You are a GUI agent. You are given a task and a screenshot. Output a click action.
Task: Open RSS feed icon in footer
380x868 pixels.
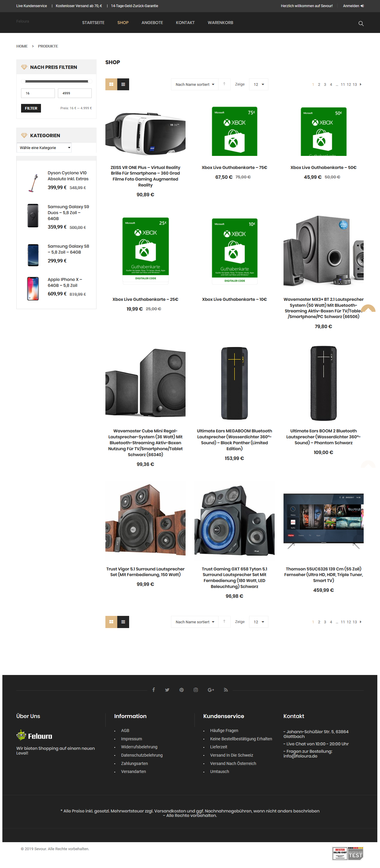pyautogui.click(x=226, y=690)
